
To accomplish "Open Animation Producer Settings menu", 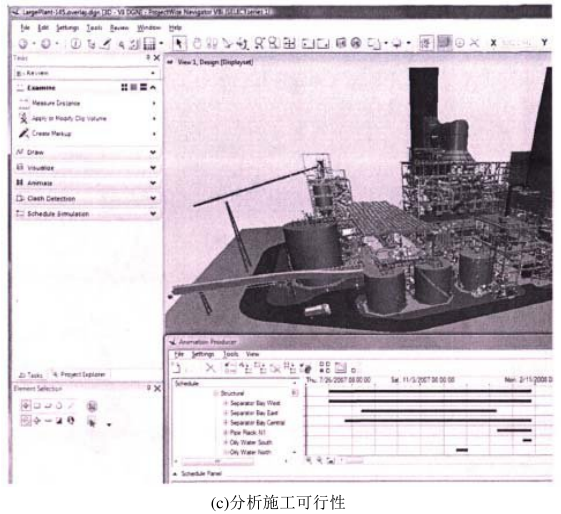I will click(203, 354).
